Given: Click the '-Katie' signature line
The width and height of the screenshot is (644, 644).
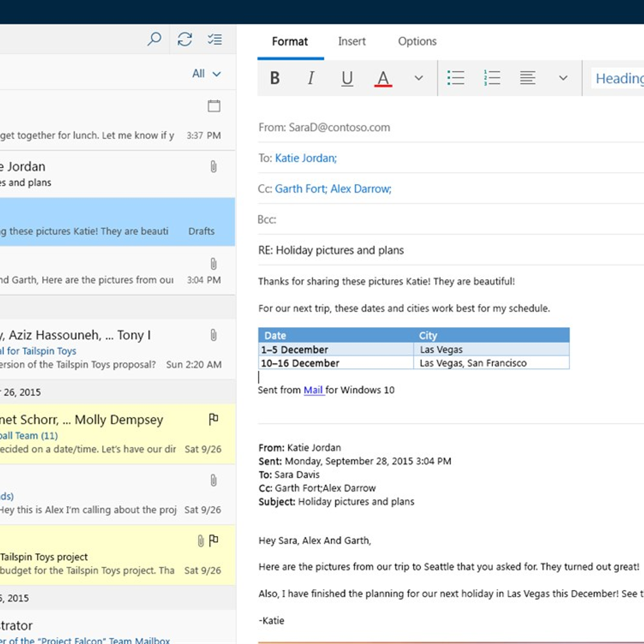Looking at the screenshot, I should click(271, 620).
